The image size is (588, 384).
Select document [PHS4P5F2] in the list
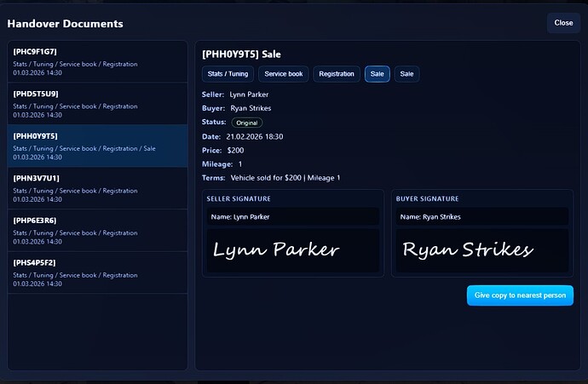click(x=97, y=272)
